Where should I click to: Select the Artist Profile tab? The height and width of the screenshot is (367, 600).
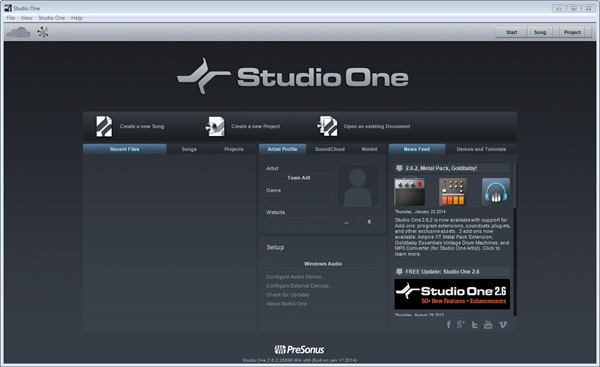click(282, 149)
